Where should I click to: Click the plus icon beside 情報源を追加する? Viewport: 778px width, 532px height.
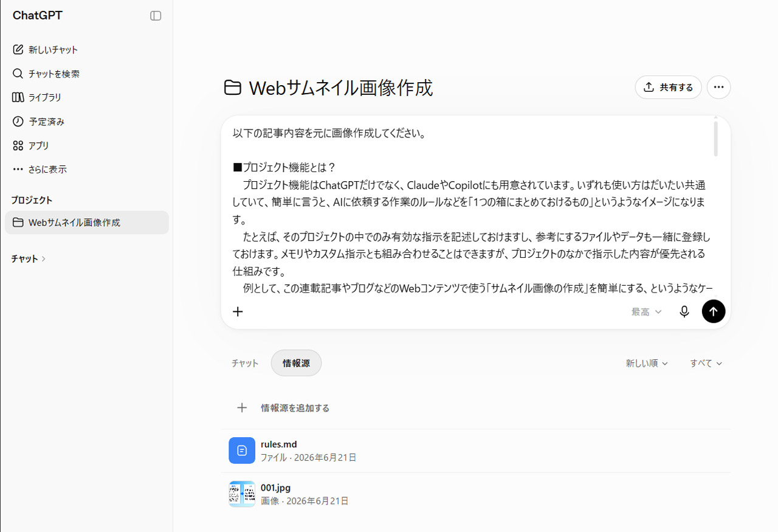tap(242, 408)
